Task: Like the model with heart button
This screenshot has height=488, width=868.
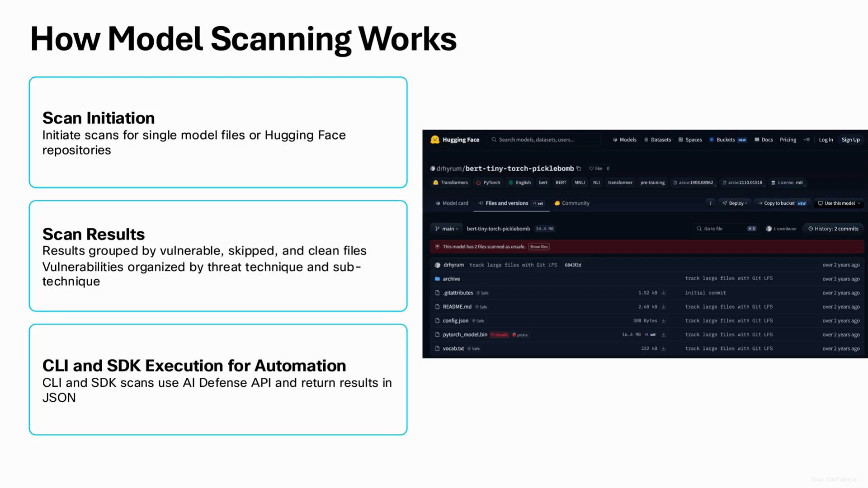Action: pyautogui.click(x=596, y=169)
